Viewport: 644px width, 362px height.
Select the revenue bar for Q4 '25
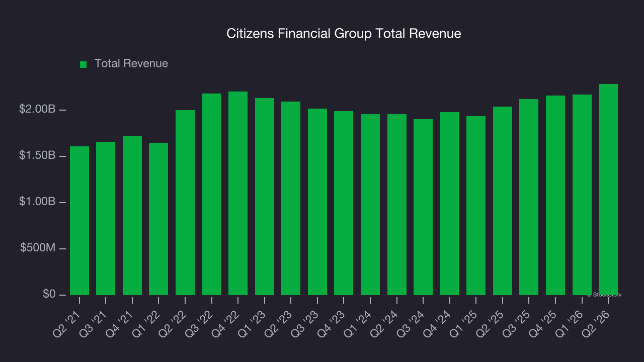click(x=555, y=195)
